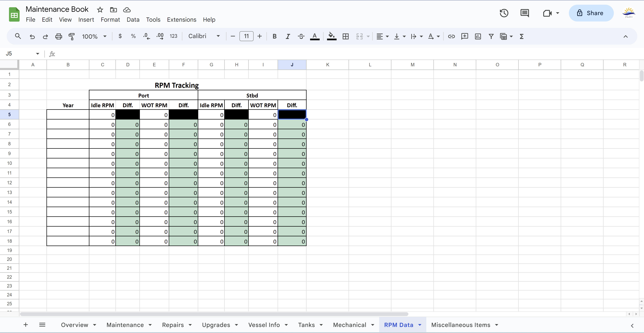Insert a link
The height and width of the screenshot is (333, 644).
click(451, 36)
